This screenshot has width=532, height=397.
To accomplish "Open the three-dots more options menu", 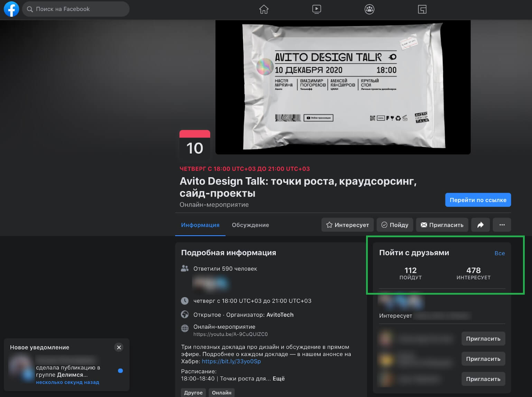I will tap(502, 225).
